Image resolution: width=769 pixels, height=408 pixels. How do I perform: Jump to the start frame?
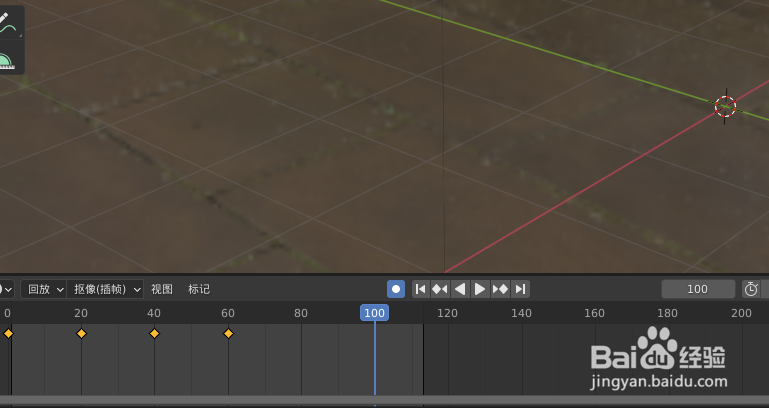pyautogui.click(x=420, y=289)
